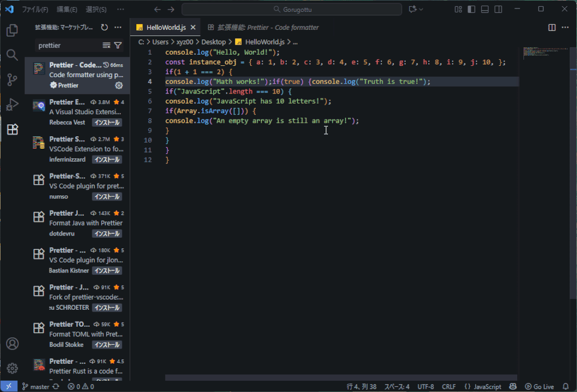Click the filter extensions funnel icon
Screen dimensions: 577x392
pos(118,45)
